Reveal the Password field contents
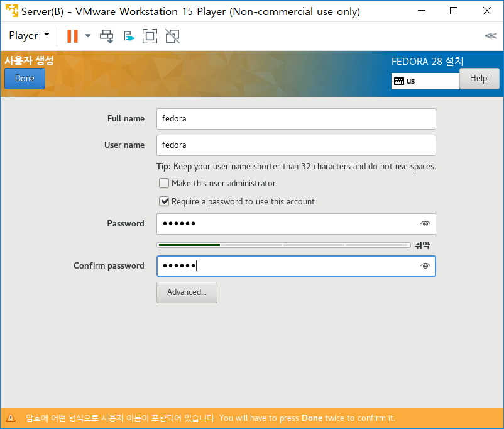Viewport: 504px width, 429px height. point(425,224)
